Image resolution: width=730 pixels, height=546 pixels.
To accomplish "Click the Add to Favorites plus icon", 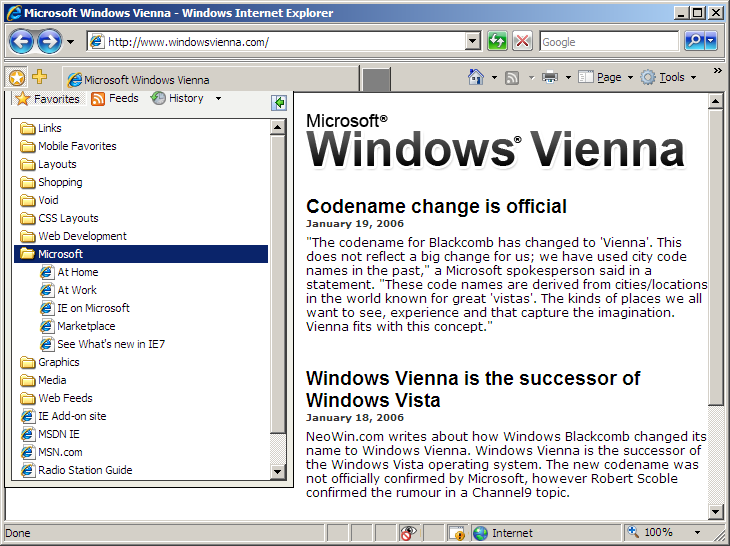I will pos(40,77).
